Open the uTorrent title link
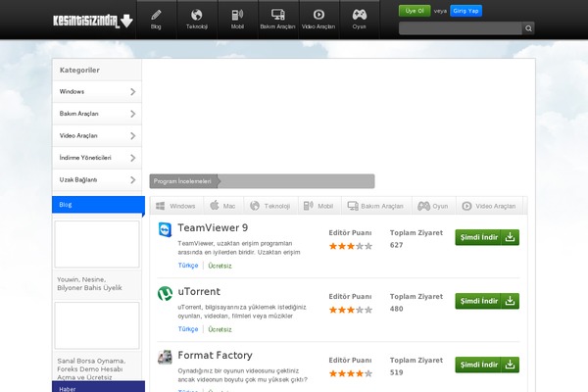Image resolution: width=588 pixels, height=392 pixels. 199,292
